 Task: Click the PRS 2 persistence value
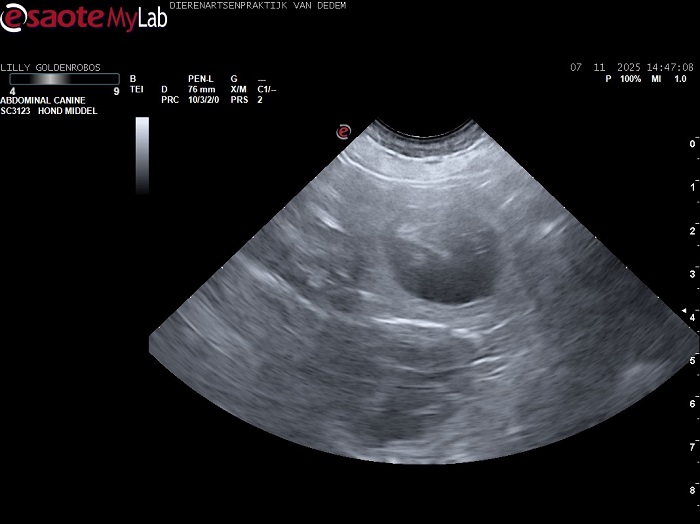click(245, 100)
